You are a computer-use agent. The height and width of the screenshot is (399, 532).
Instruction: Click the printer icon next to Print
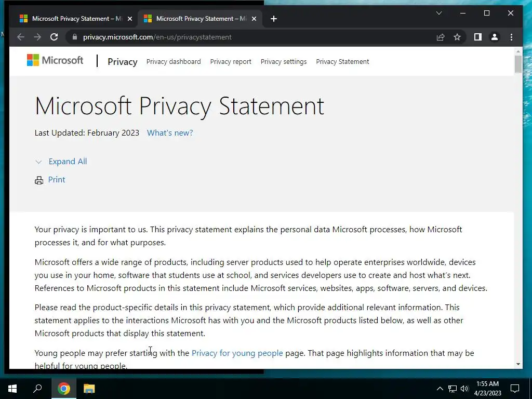[x=39, y=180]
